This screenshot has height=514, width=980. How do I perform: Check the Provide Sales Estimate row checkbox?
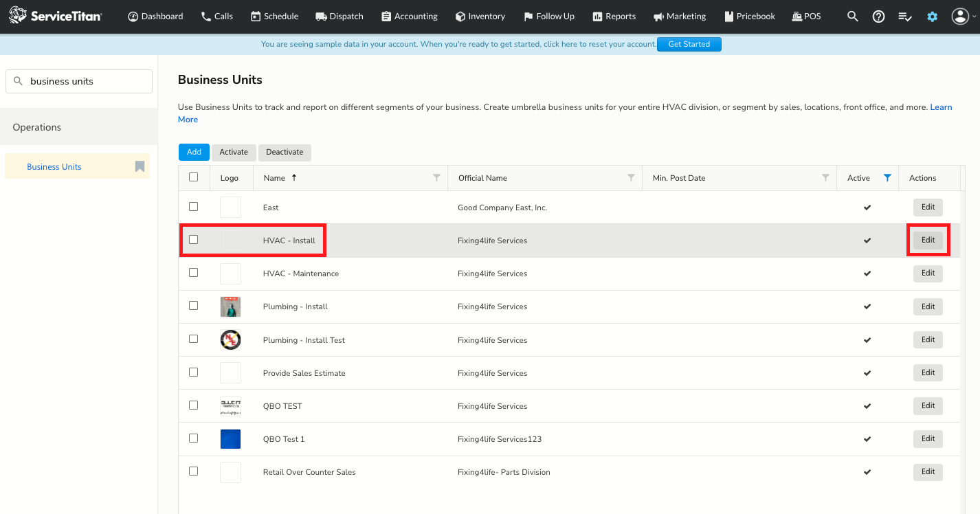click(193, 372)
